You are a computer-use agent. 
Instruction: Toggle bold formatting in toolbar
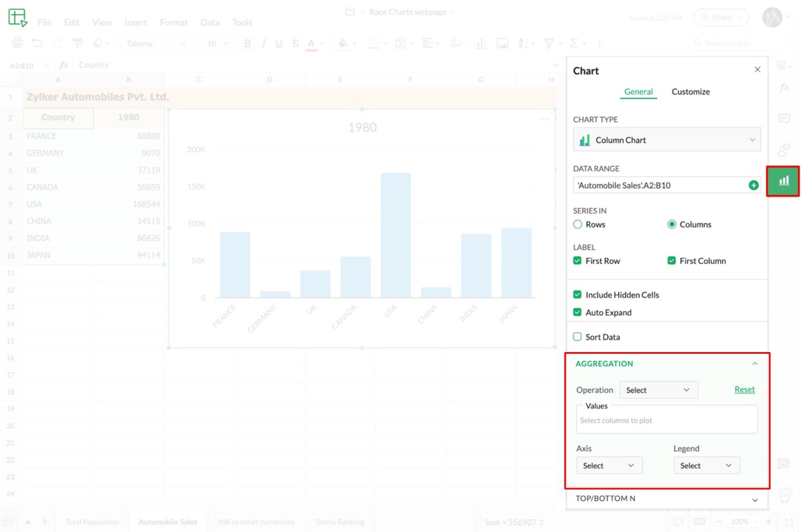pos(248,43)
